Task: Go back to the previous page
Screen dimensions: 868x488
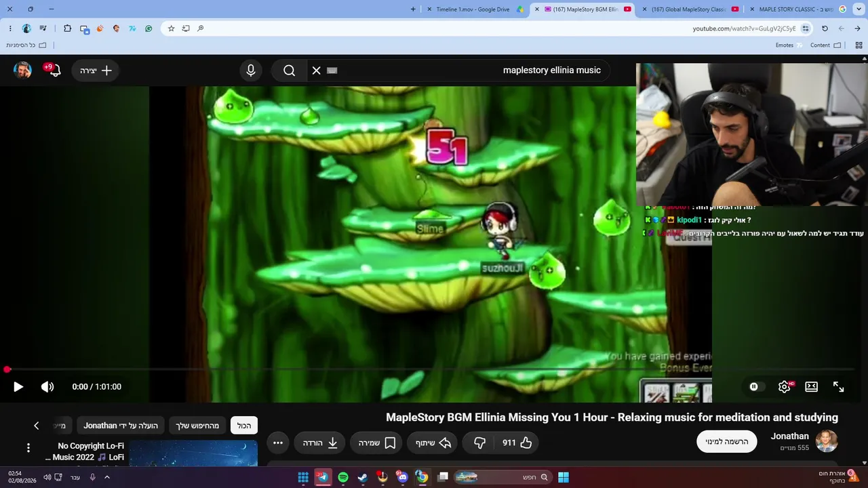Action: click(858, 28)
